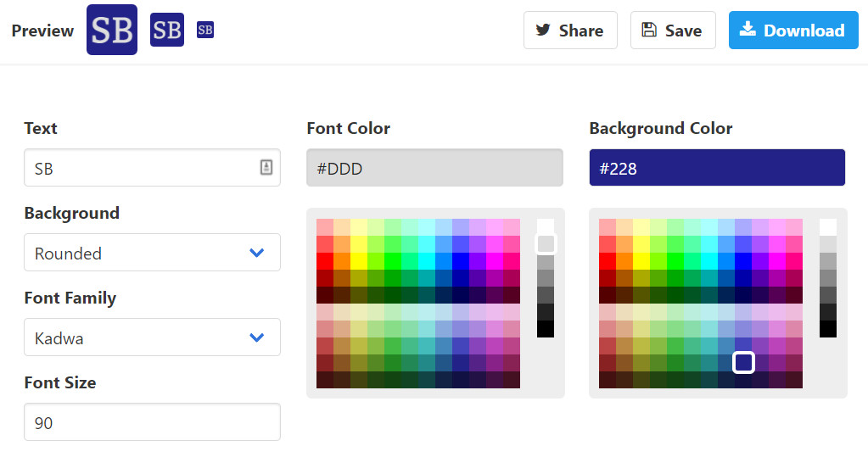Pick black in Font Color grayscale column

(546, 329)
